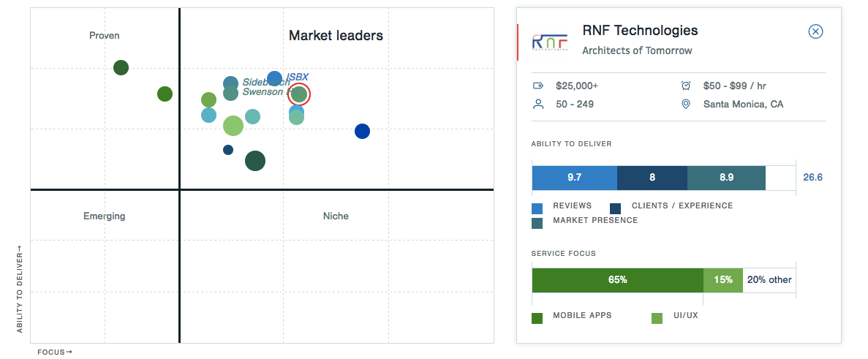The height and width of the screenshot is (359, 868).
Task: Select the Swenson He bubble in the matrix
Action: pyautogui.click(x=231, y=93)
